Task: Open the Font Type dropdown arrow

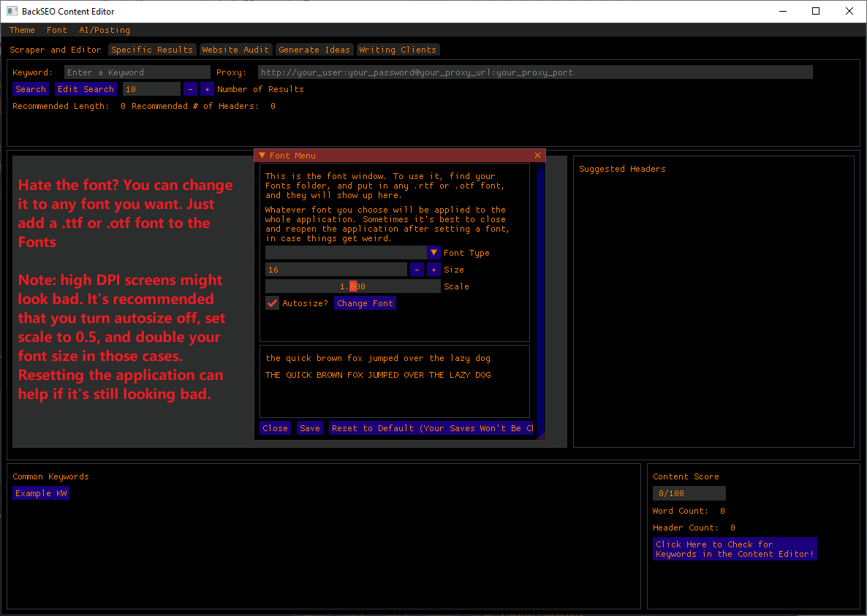Action: [x=434, y=253]
